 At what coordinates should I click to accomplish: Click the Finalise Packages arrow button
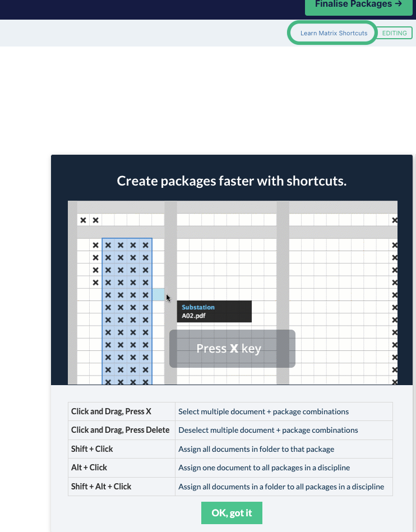(x=359, y=6)
